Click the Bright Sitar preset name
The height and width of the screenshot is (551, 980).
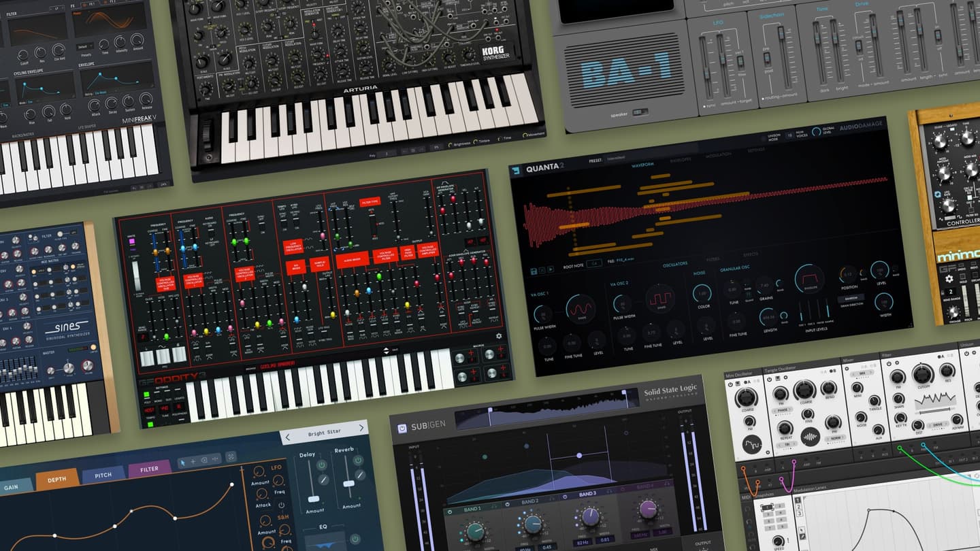click(x=324, y=433)
